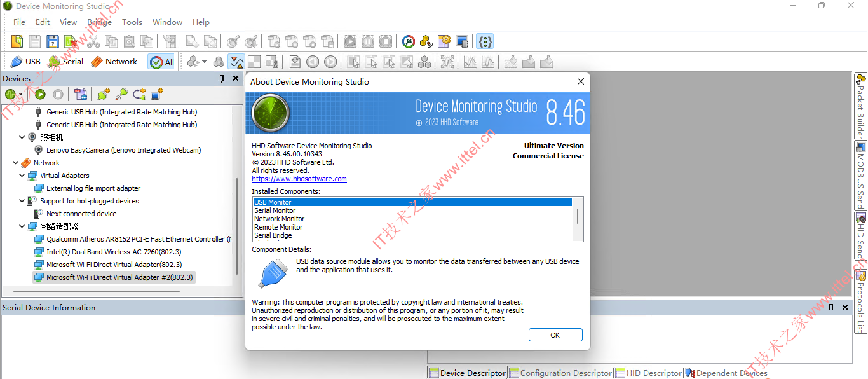868x379 pixels.
Task: Click the monitor with plus icon in Devices
Action: (x=157, y=94)
